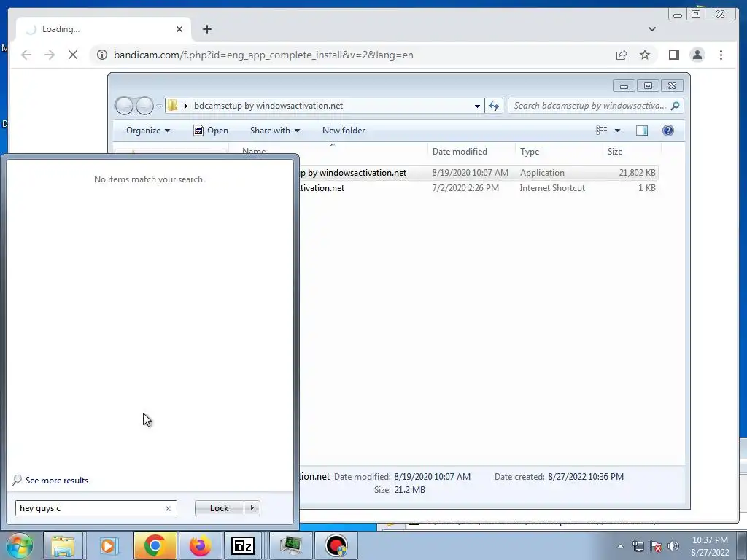Select the Internet Shortcut file row
Viewport: 747px width, 560px height.
[478, 188]
